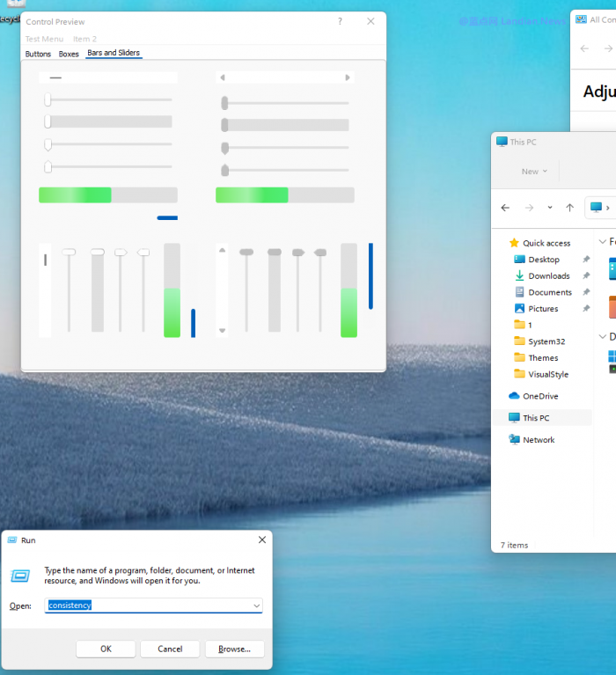This screenshot has width=616, height=675.
Task: Click right green horizontal progress bar
Action: click(x=285, y=195)
